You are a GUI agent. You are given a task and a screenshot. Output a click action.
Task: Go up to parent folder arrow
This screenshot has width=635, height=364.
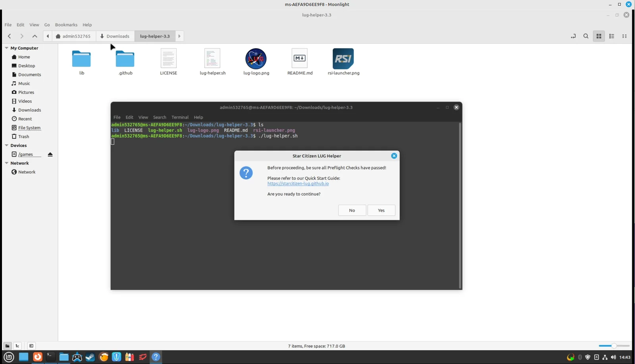tap(35, 36)
